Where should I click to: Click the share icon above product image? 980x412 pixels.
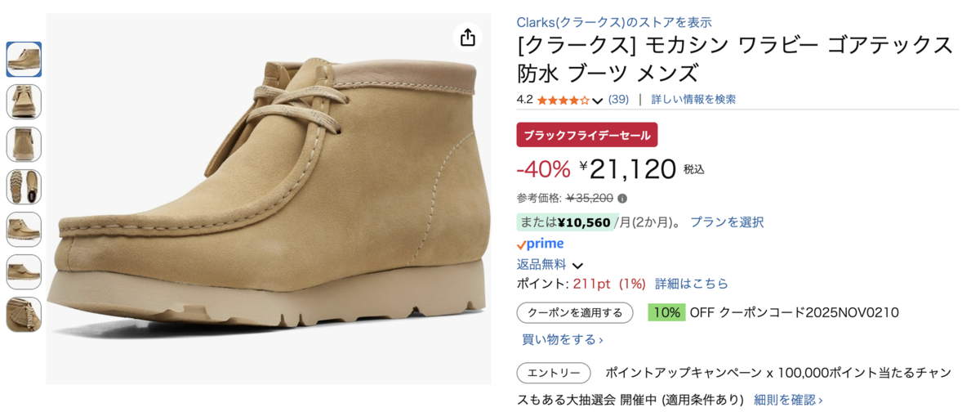click(x=467, y=38)
